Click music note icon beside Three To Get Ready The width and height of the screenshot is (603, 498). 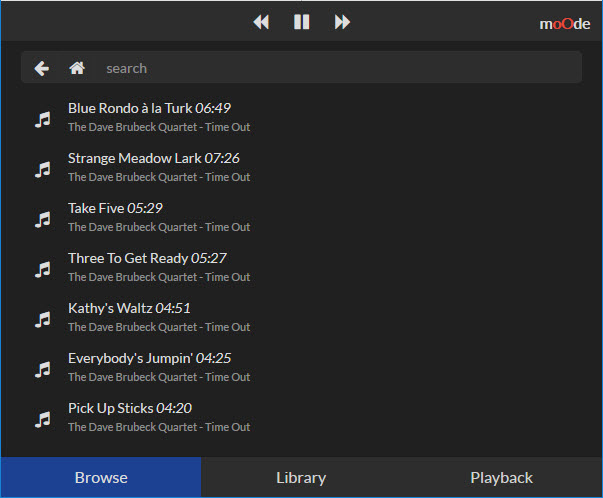tap(43, 269)
